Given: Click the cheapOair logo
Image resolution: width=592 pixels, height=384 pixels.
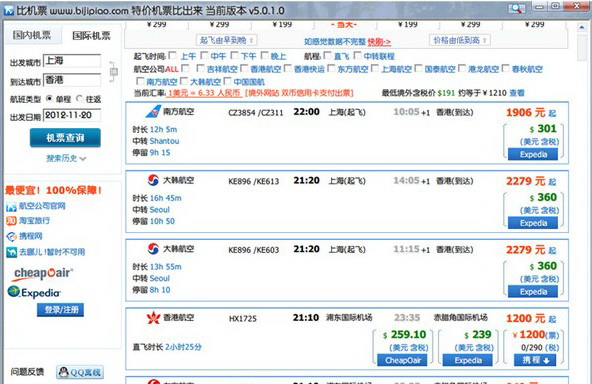Looking at the screenshot, I should [43, 273].
